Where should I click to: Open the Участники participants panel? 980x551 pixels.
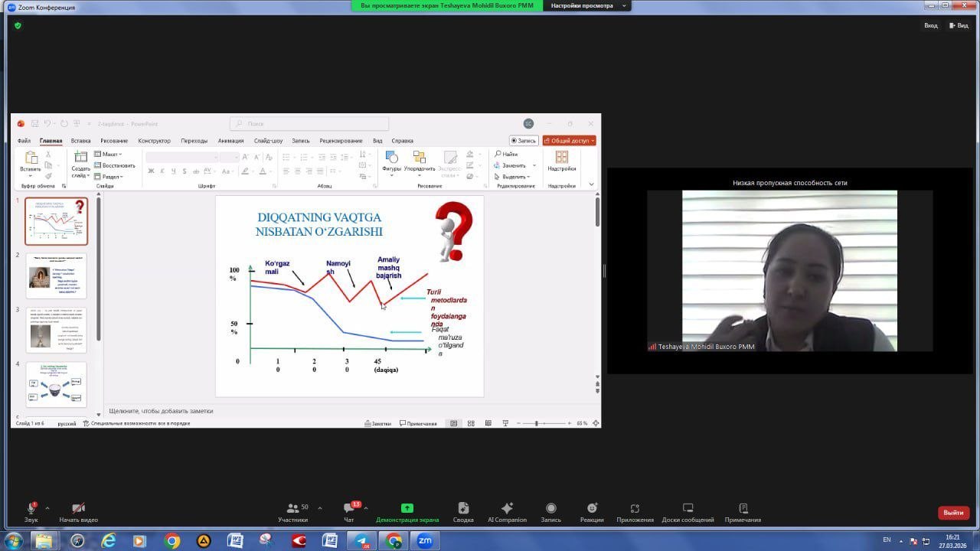pyautogui.click(x=292, y=509)
